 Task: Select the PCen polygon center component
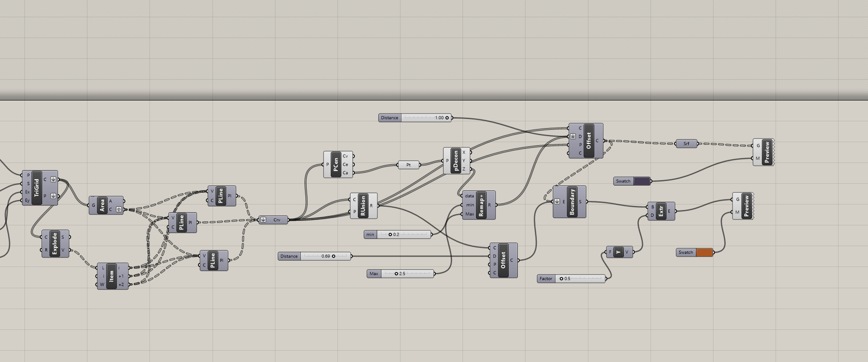[x=336, y=165]
